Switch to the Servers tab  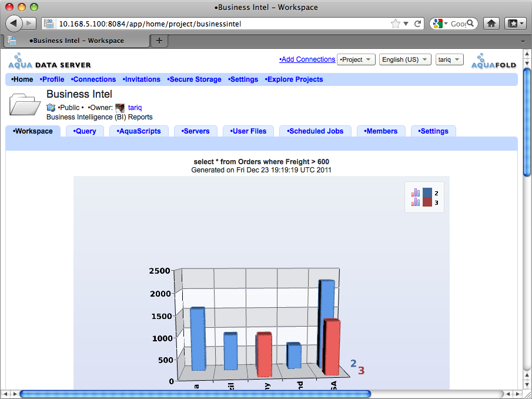(x=195, y=131)
